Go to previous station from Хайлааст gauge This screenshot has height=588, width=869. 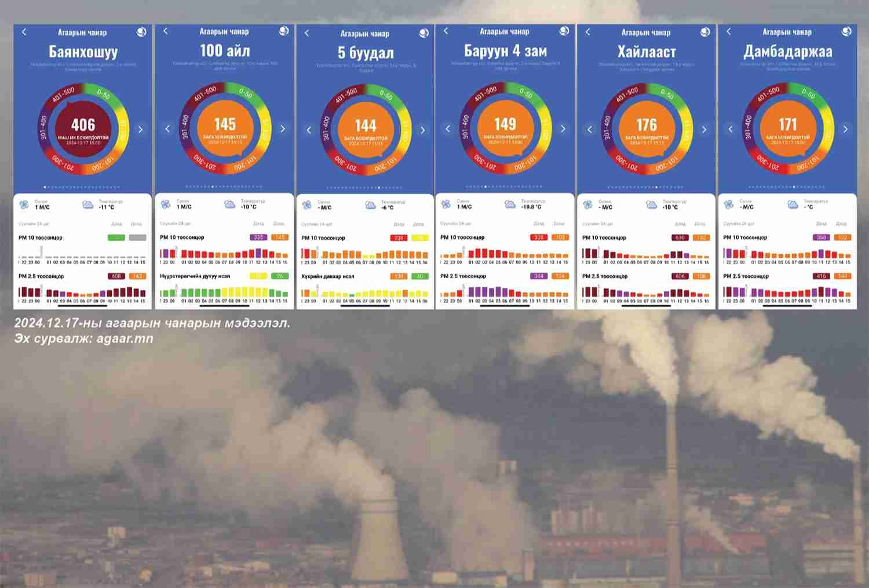(x=590, y=129)
